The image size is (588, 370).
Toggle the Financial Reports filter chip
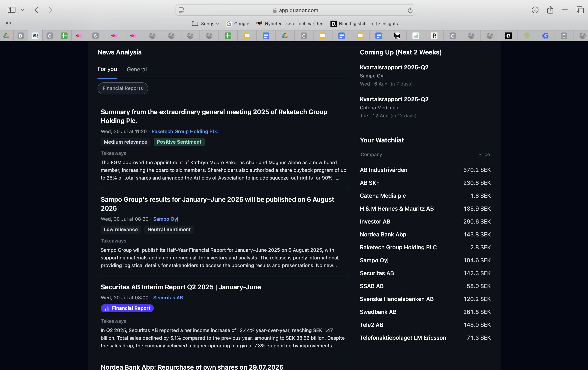point(123,88)
